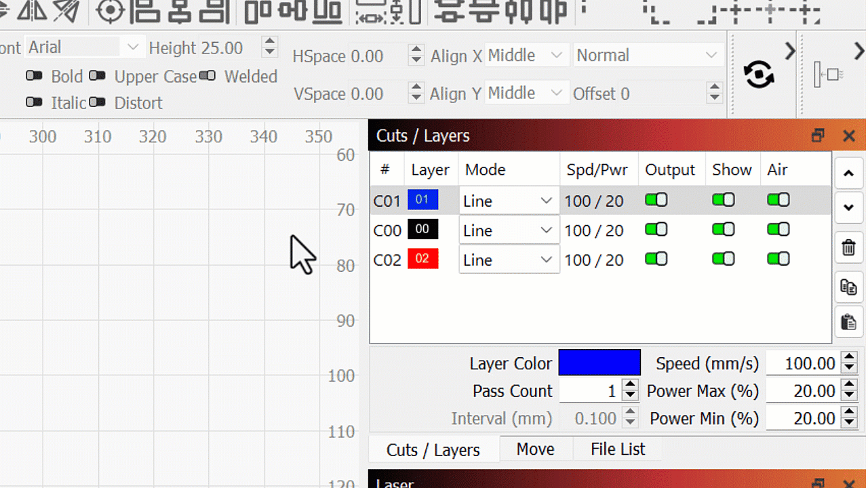Open the Mode dropdown for layer C01
Viewport: 868px width, 488px height.
(x=508, y=201)
